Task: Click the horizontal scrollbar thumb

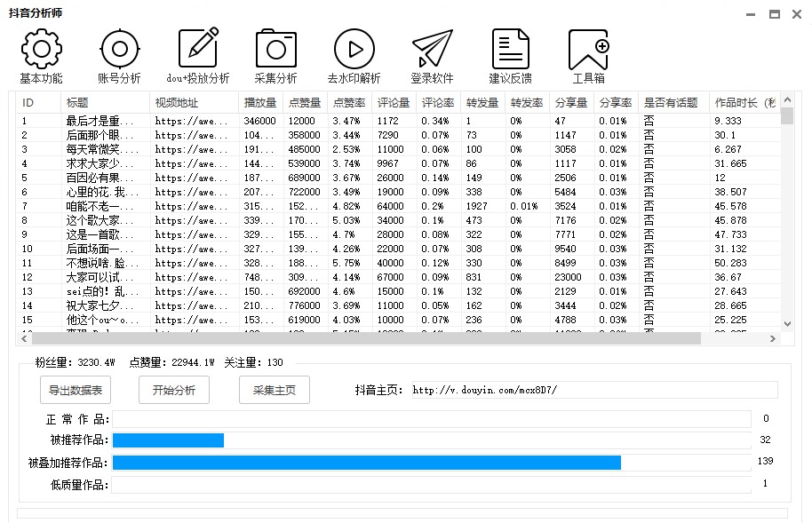Action: [x=367, y=338]
